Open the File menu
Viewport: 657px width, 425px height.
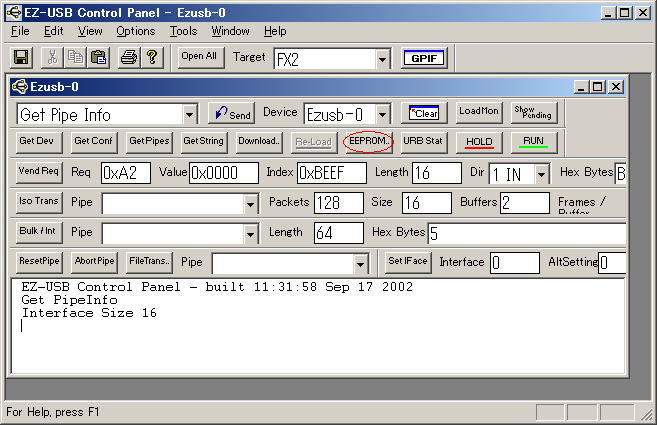tap(20, 31)
